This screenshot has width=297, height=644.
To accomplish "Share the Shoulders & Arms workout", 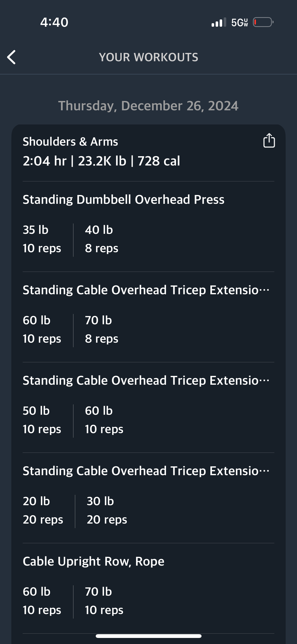I will click(x=269, y=140).
